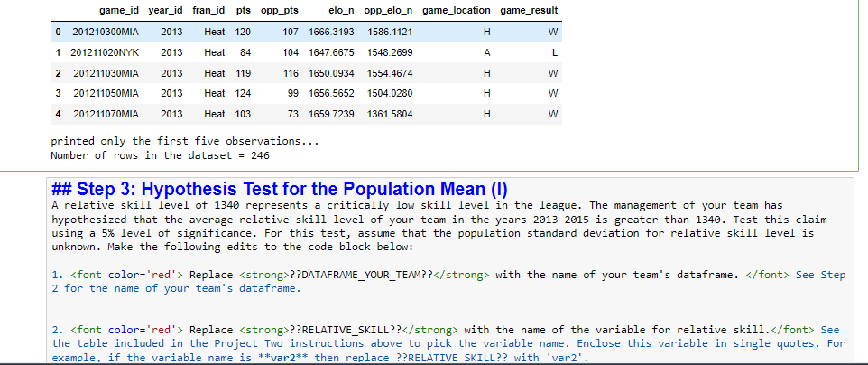Screen dimensions: 868x365
Task: Click pts value 84
Action: (245, 52)
